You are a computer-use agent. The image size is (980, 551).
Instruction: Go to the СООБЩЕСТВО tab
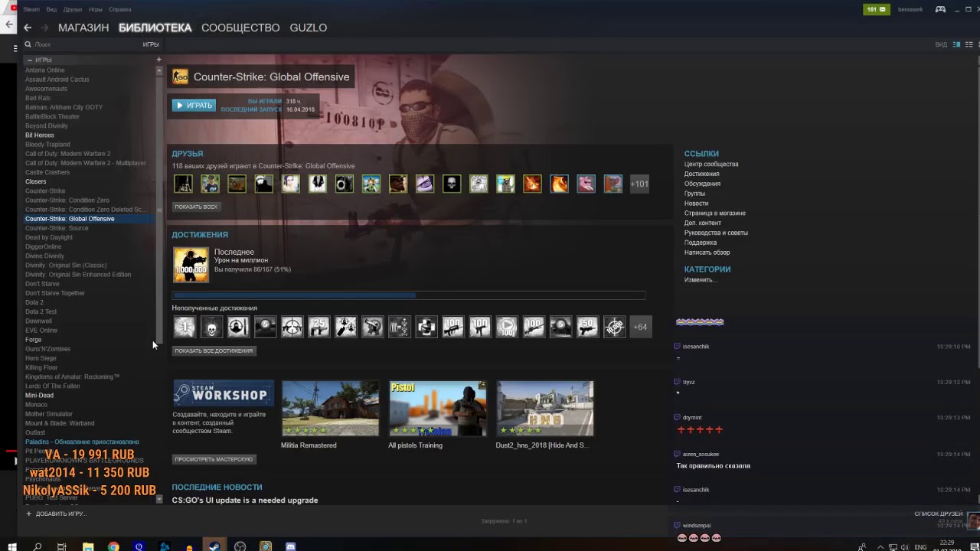[x=240, y=28]
